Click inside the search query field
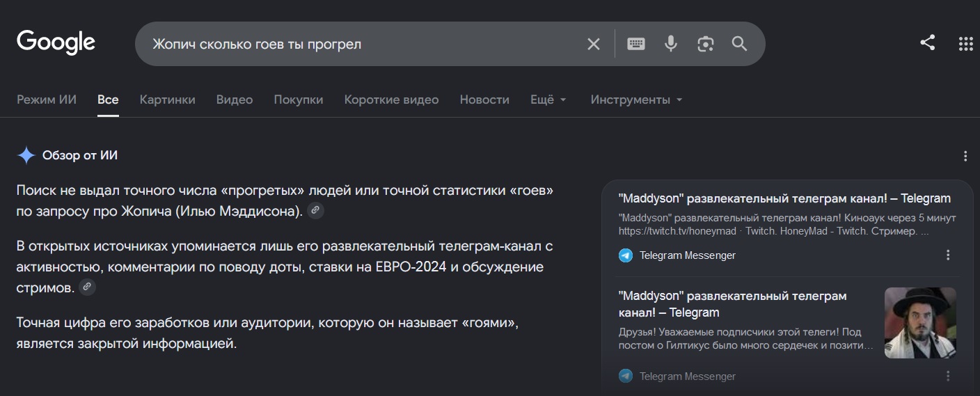 (362, 44)
